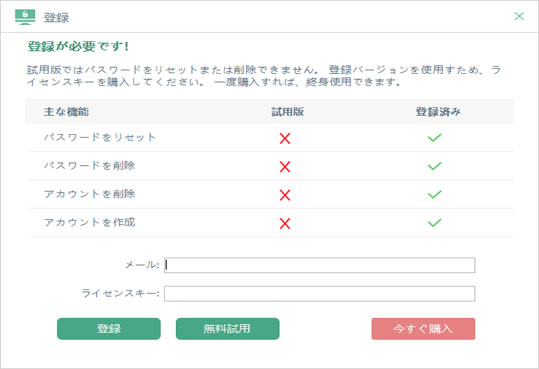Click the green checkmark for パスワードを削除
Viewport: 539px width, 369px height.
click(434, 166)
